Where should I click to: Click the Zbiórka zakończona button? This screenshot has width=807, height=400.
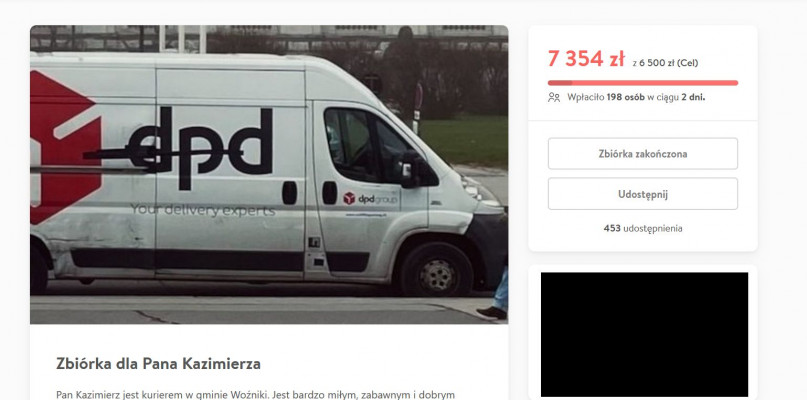coord(642,153)
